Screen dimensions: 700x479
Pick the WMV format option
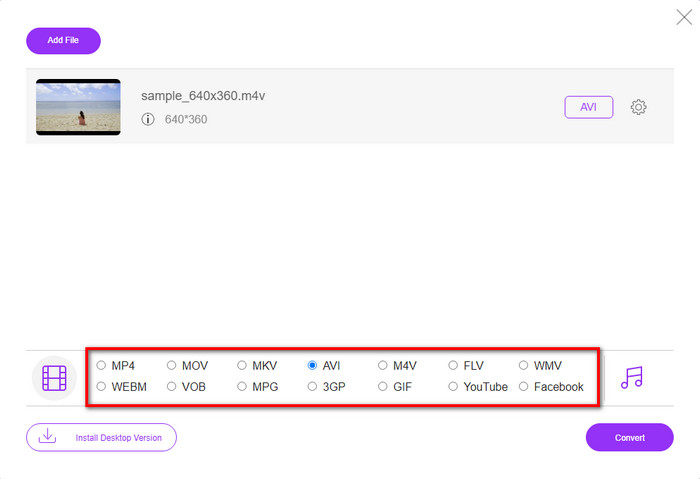point(524,365)
